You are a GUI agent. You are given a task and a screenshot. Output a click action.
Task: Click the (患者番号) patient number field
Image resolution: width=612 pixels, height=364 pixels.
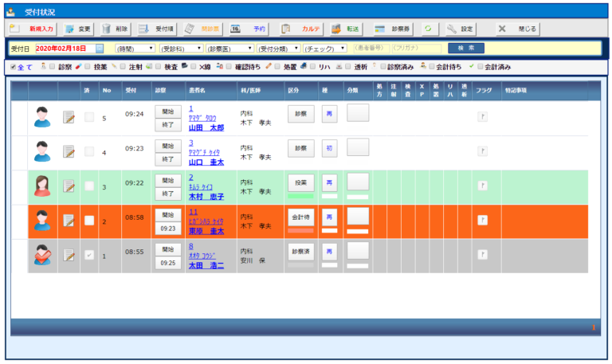pyautogui.click(x=371, y=49)
